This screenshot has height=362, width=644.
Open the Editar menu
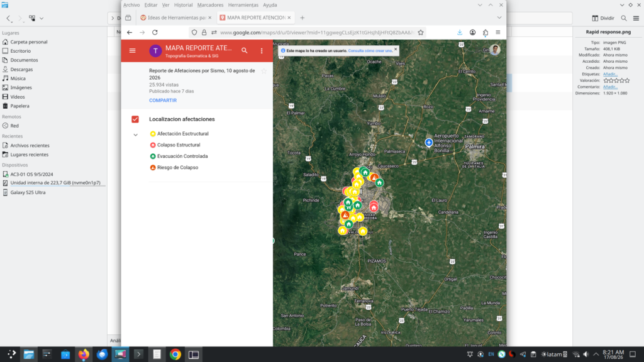point(151,5)
